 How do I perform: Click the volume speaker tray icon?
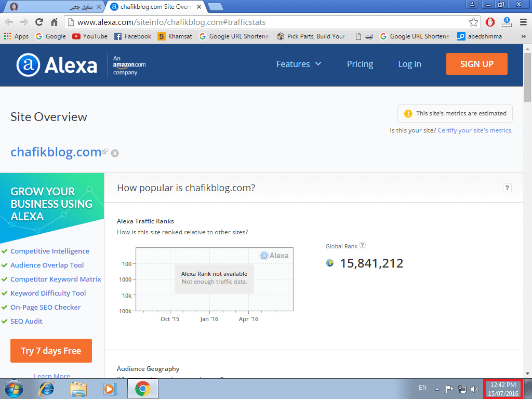click(x=475, y=389)
